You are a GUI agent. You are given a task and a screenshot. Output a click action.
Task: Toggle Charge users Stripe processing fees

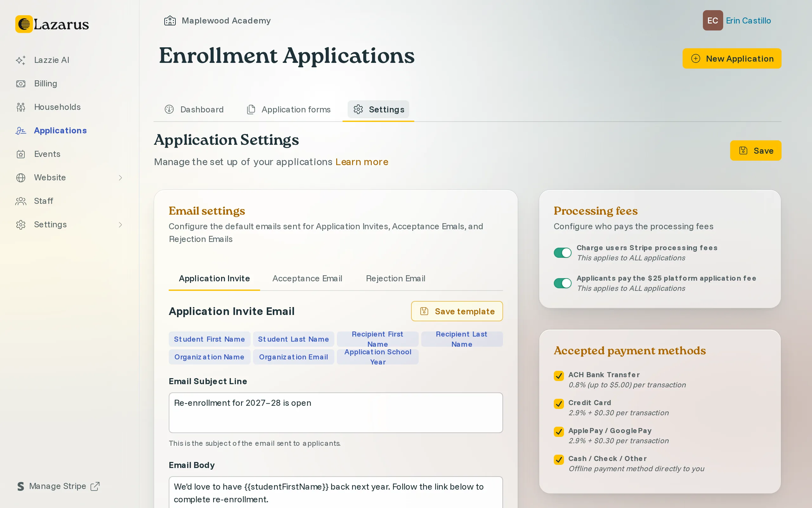tap(562, 253)
